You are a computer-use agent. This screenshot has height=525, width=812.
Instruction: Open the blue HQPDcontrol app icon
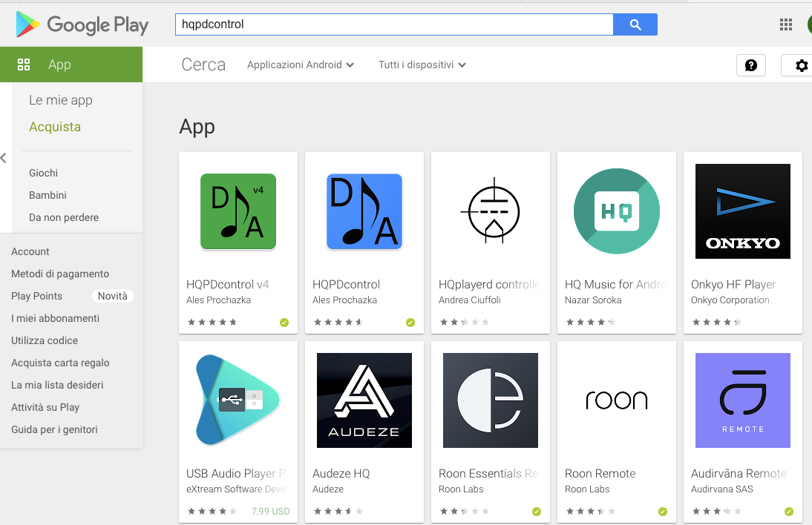[x=364, y=211]
